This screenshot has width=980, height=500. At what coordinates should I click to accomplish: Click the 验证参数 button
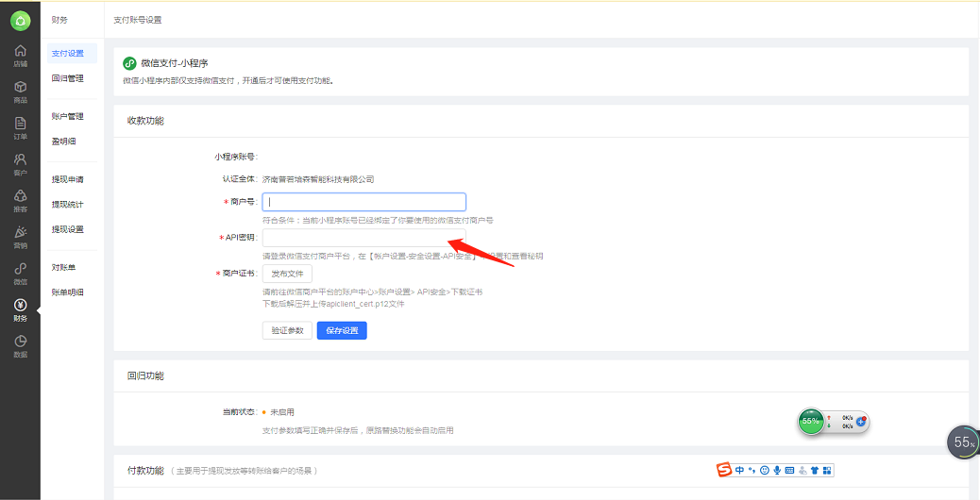287,330
